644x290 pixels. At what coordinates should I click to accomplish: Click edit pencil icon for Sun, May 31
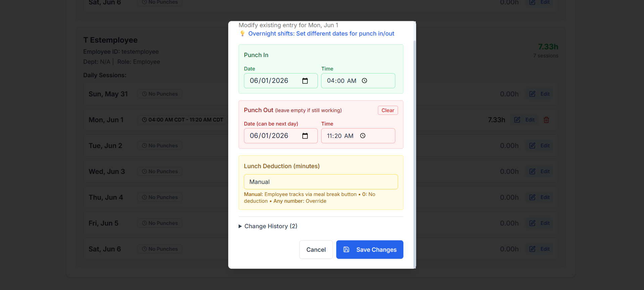point(532,94)
